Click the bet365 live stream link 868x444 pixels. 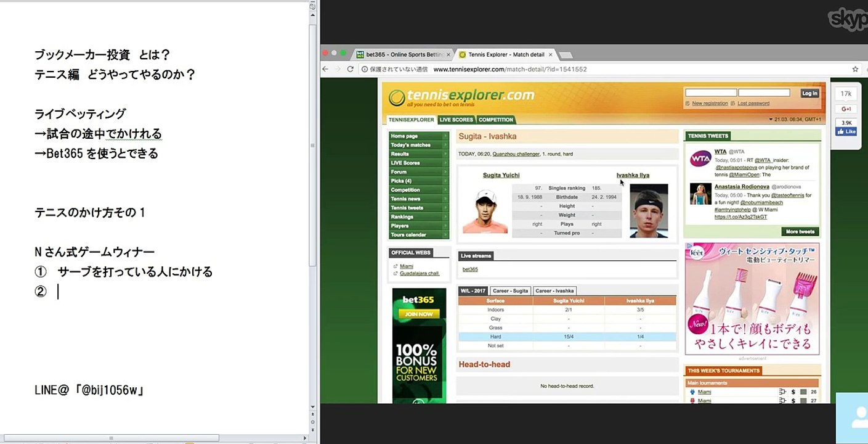470,269
